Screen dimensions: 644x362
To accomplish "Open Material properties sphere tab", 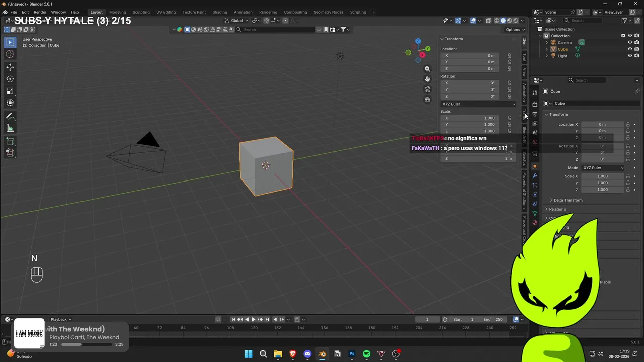I will [x=535, y=222].
